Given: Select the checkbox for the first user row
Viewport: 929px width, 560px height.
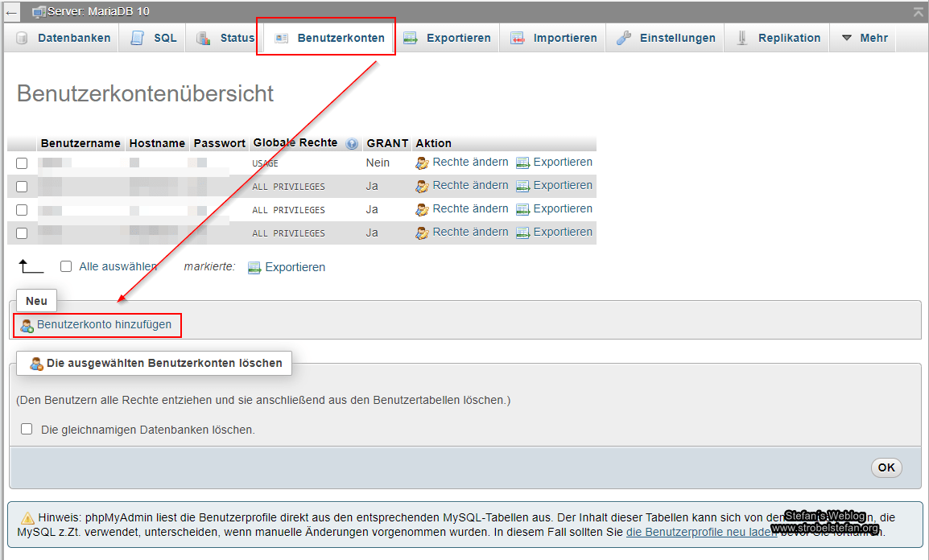Looking at the screenshot, I should coord(23,162).
